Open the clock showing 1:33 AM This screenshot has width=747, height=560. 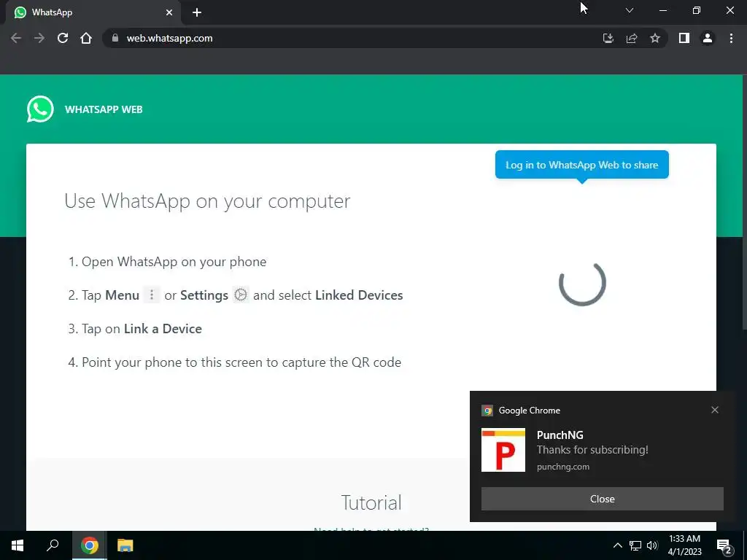684,545
